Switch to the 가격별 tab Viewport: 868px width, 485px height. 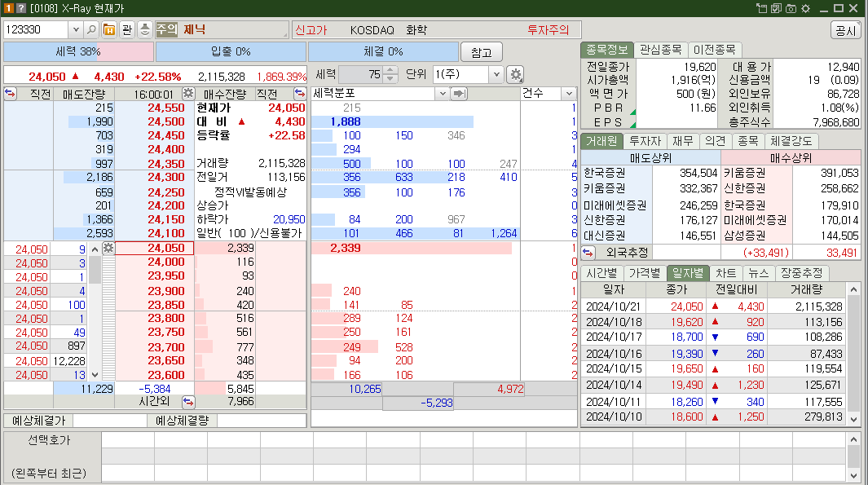645,273
